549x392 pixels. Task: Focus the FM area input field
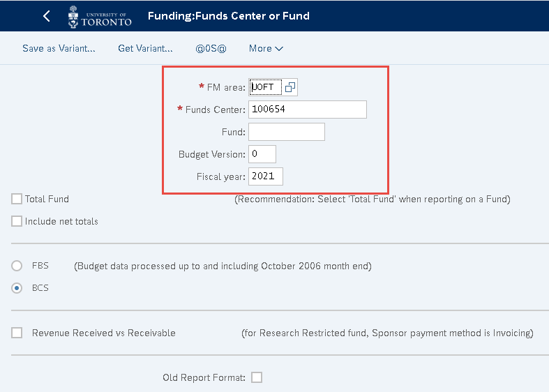tap(265, 87)
